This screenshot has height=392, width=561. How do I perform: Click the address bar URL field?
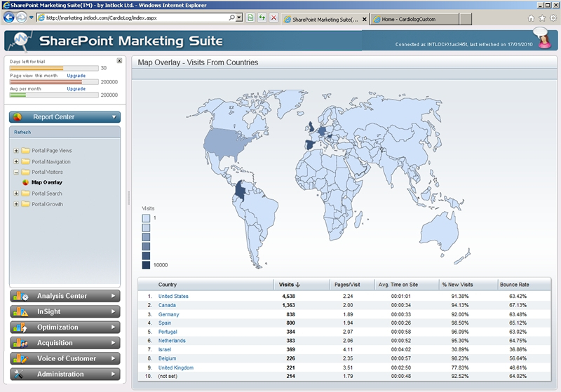133,18
